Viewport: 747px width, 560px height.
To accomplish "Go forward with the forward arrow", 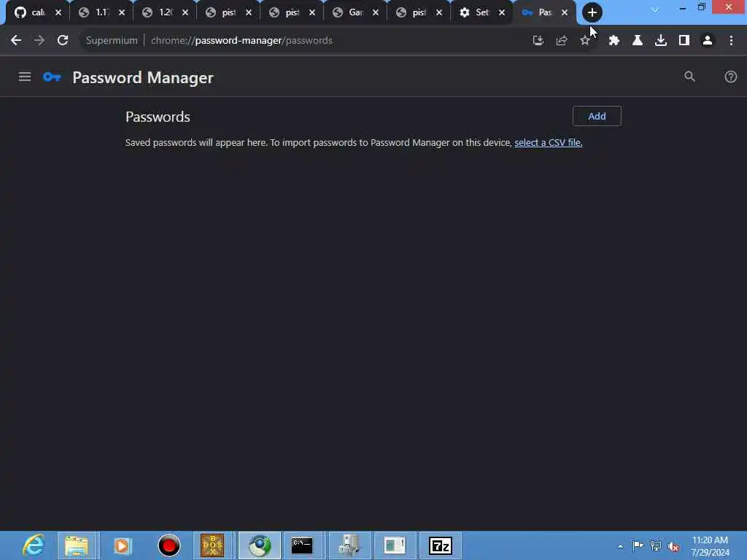I will tap(39, 41).
